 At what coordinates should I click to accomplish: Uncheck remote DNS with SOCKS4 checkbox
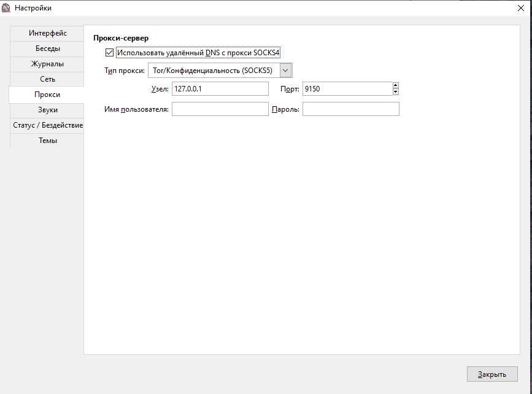pyautogui.click(x=109, y=53)
